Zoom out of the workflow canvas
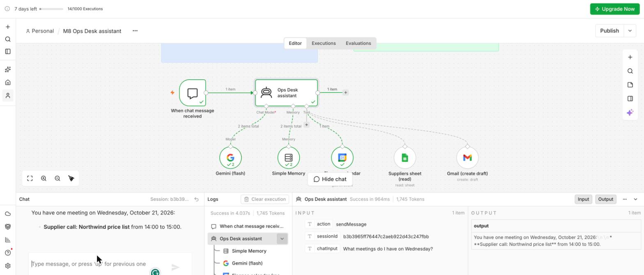 (57, 178)
